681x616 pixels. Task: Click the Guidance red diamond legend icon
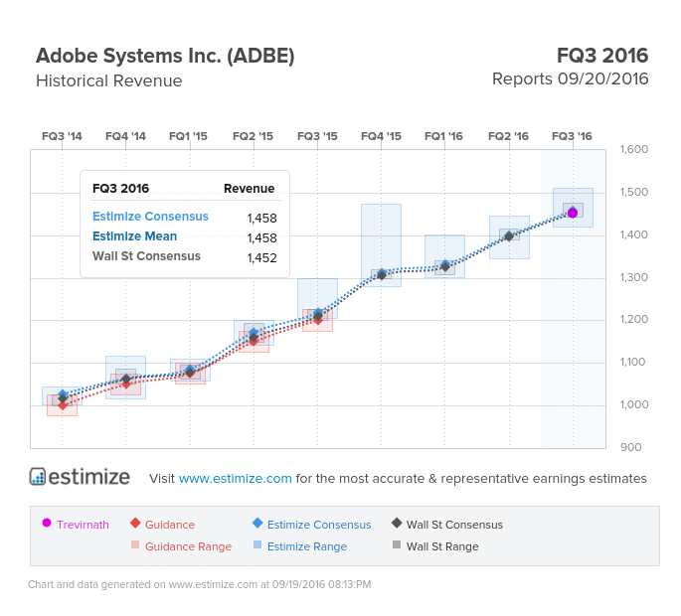point(135,523)
